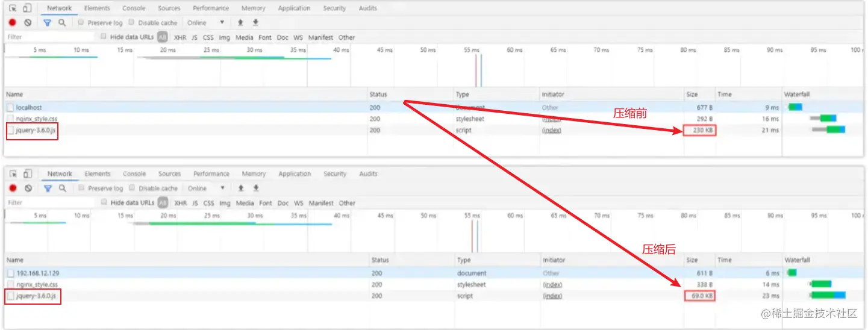Click red record button in lower DevTools
The image size is (868, 330).
click(13, 188)
